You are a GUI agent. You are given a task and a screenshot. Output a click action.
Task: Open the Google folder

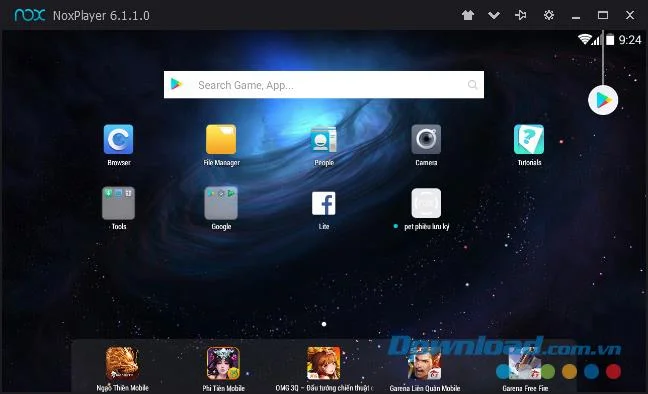click(221, 203)
